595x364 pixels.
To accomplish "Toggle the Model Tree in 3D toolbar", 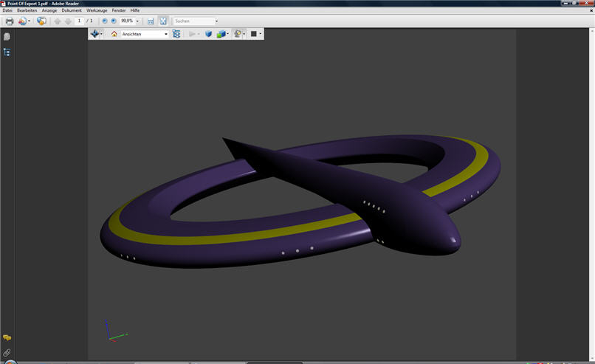I will (176, 34).
